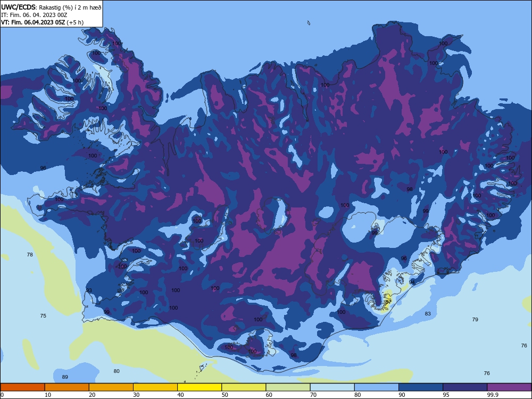Screen dimensions: 532x399
Task: Click the legend tick label '20'
Action: click(x=92, y=395)
